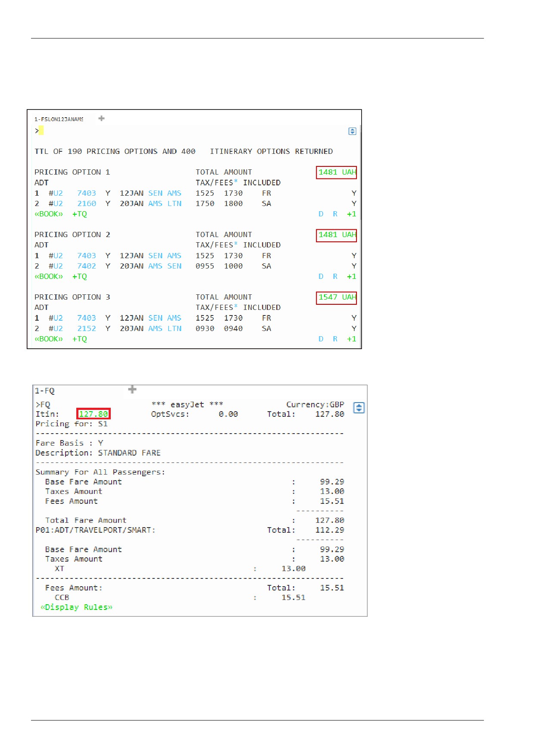Click flight number 2152 in Option 3

(87, 328)
